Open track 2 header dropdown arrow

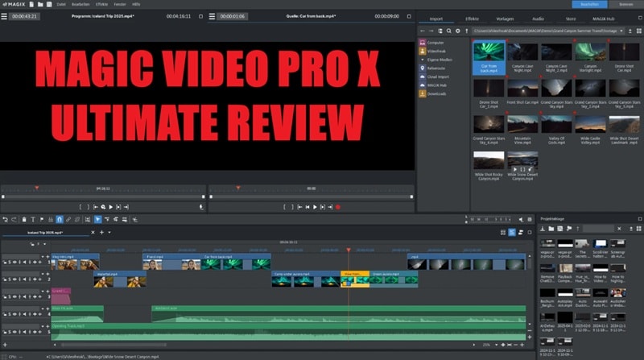tap(42, 274)
